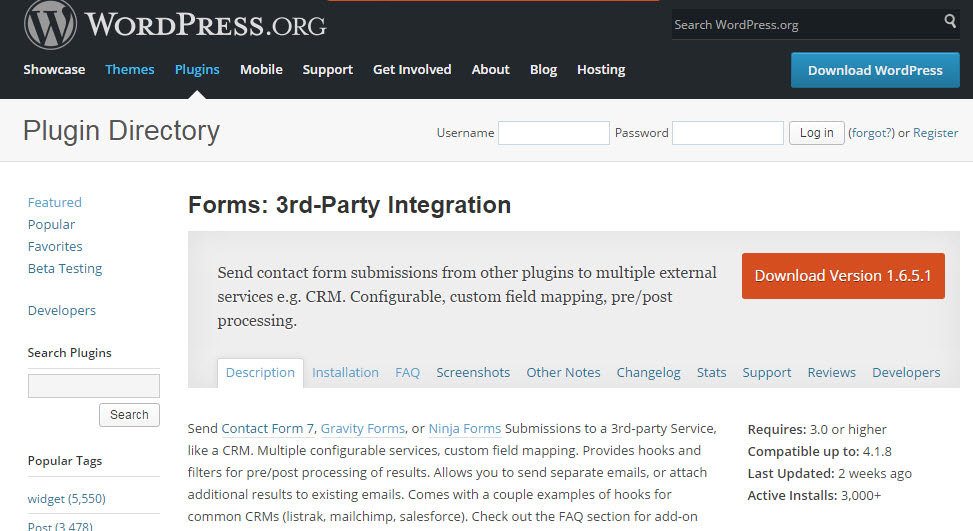The height and width of the screenshot is (531, 973).
Task: Click the Requires: 3.0 or higher text
Action: [817, 429]
